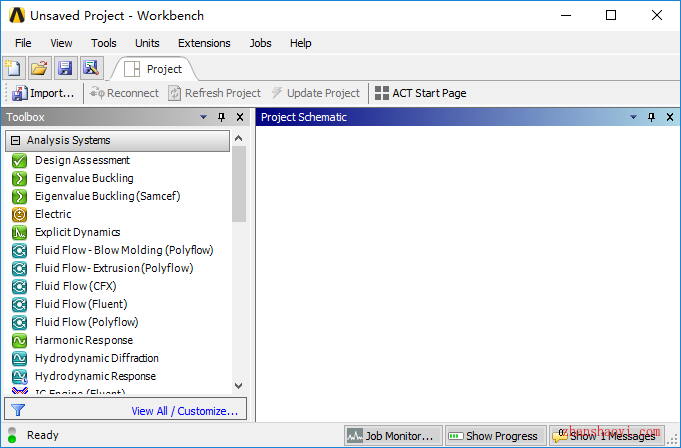Click Show 1 Messages button
This screenshot has height=448, width=681.
pos(606,435)
